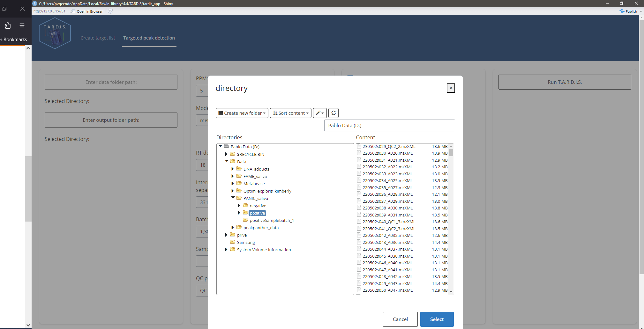Click the refresh icon in directory dialog

(333, 113)
